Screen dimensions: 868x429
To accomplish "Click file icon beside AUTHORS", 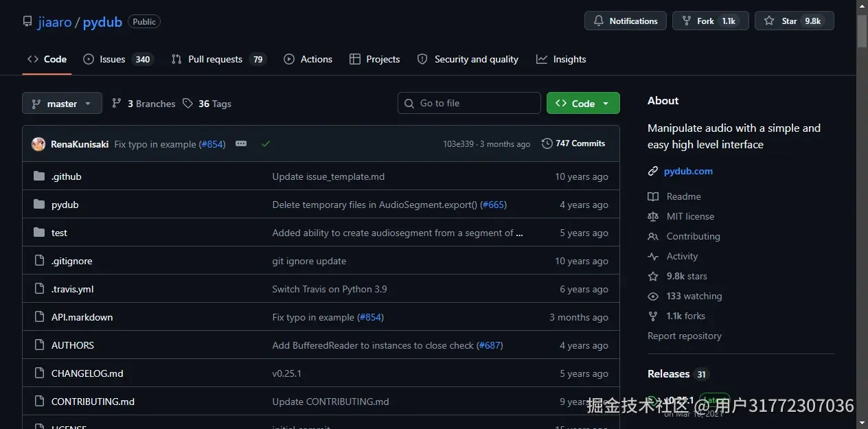I will 39,345.
